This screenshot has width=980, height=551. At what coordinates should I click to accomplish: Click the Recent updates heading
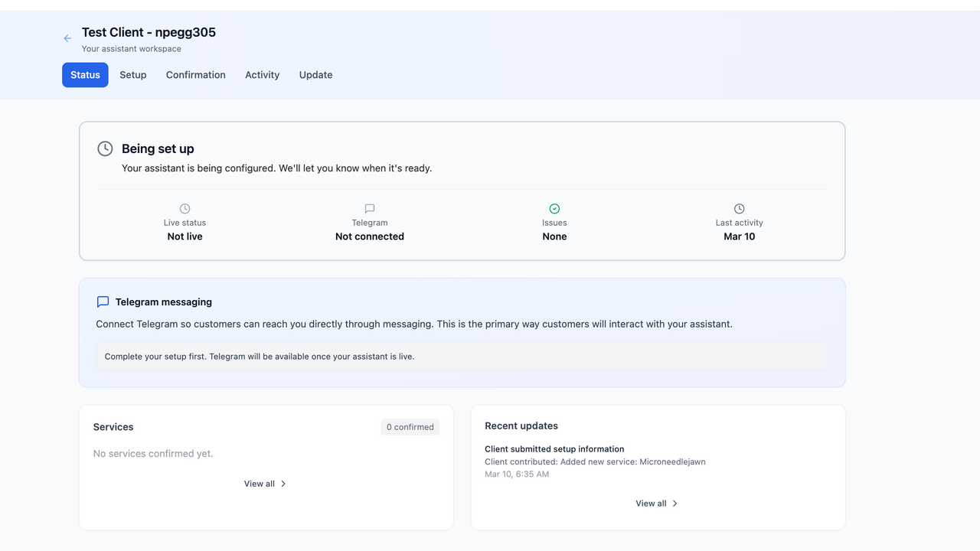521,425
